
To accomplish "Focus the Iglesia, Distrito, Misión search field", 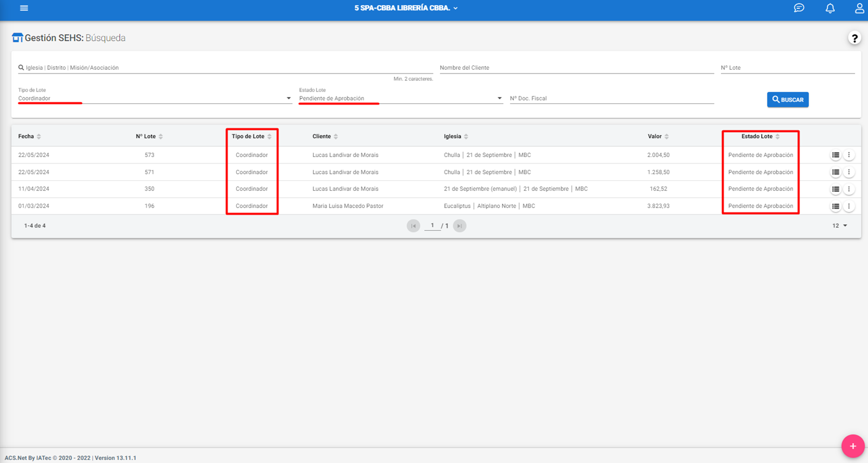I will (x=225, y=68).
